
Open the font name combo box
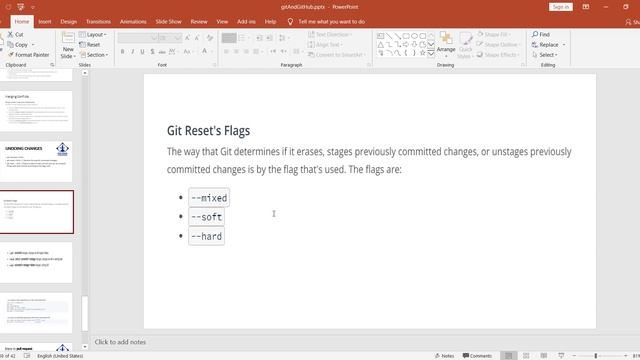click(x=138, y=38)
